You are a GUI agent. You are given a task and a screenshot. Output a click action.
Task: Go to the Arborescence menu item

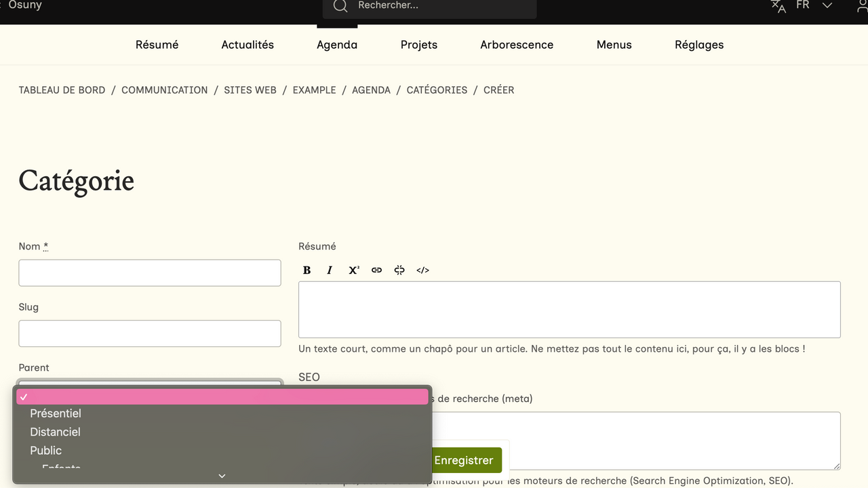[517, 45]
